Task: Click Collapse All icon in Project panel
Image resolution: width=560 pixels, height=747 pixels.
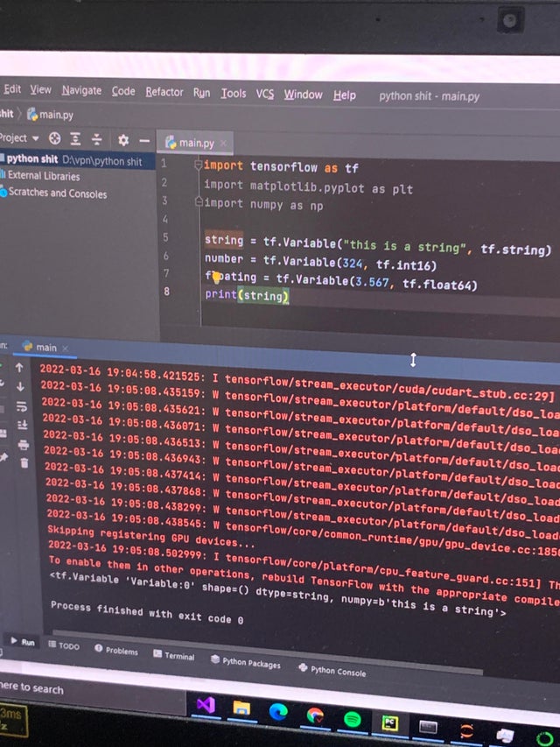Action: pyautogui.click(x=96, y=139)
